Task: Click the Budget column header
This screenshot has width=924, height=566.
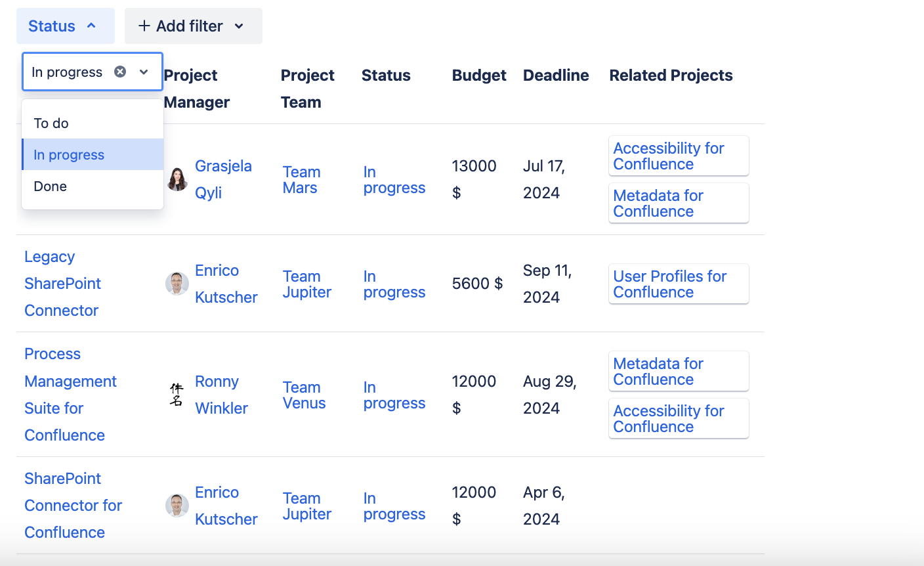Action: 479,76
